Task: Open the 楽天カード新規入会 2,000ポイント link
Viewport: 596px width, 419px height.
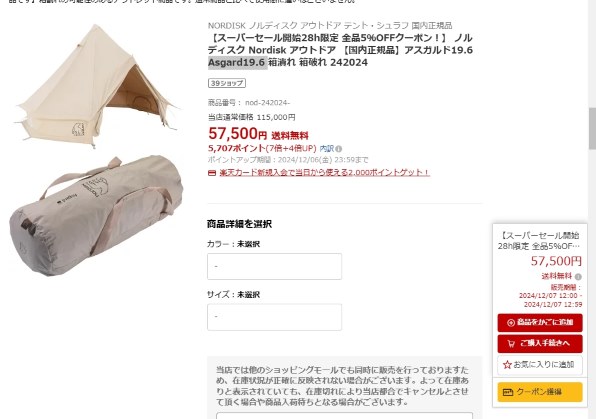Action: click(x=325, y=173)
